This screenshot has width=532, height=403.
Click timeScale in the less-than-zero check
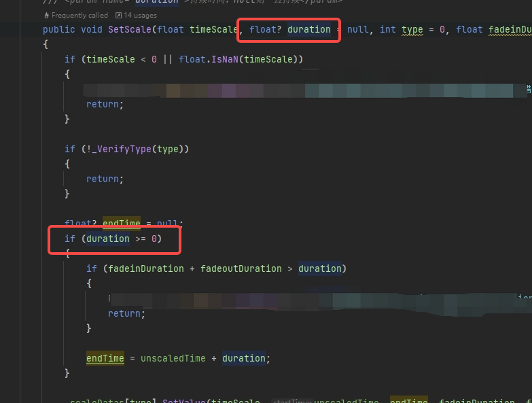pyautogui.click(x=111, y=59)
